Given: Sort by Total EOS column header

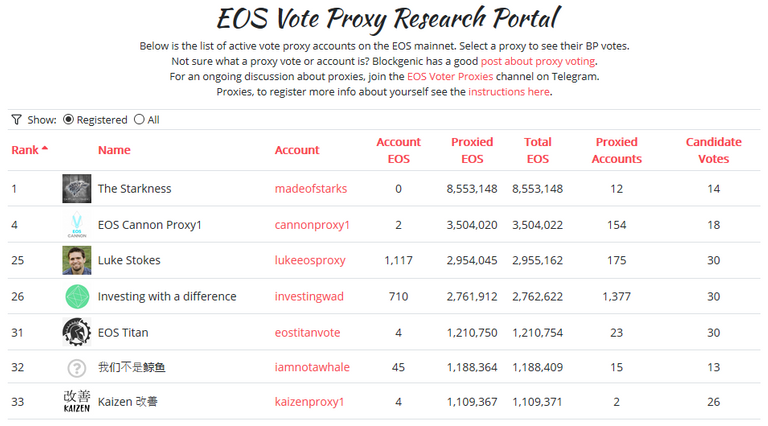Looking at the screenshot, I should pyautogui.click(x=538, y=150).
